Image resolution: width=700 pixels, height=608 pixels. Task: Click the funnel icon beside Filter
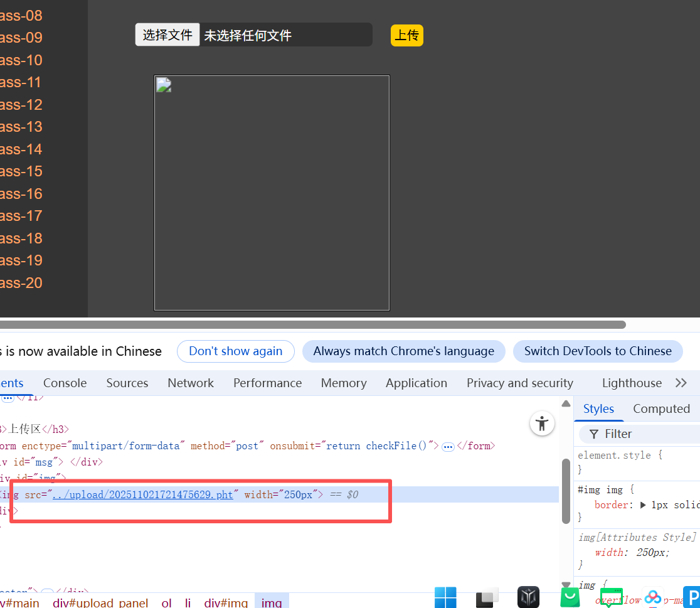tap(594, 434)
